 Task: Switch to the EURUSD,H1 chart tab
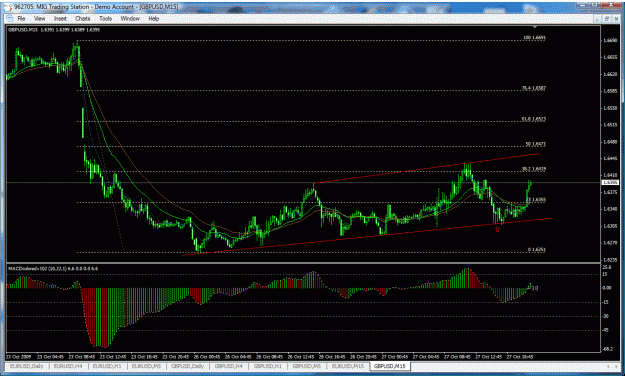coord(107,366)
